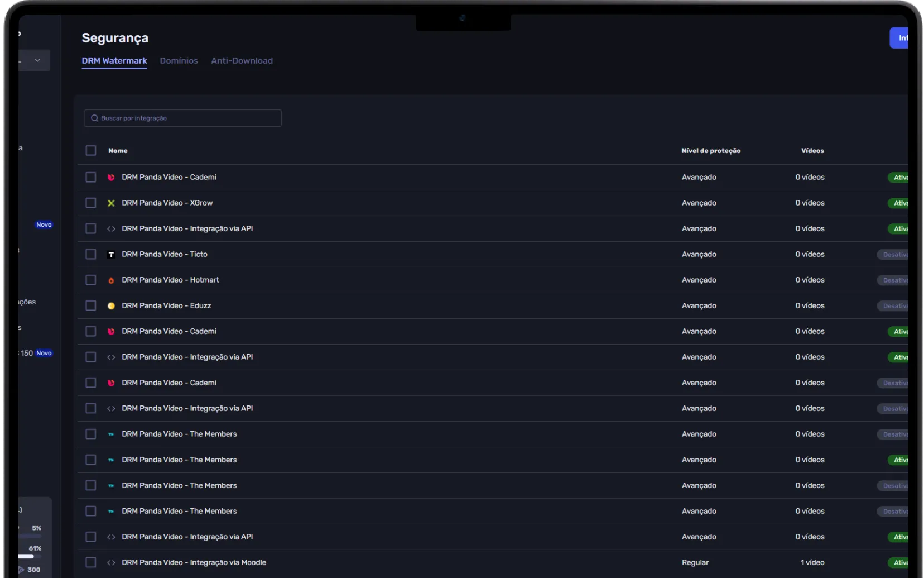This screenshot has width=924, height=578.
Task: Click the Ativo badge on the Moodle row
Action: 898,563
